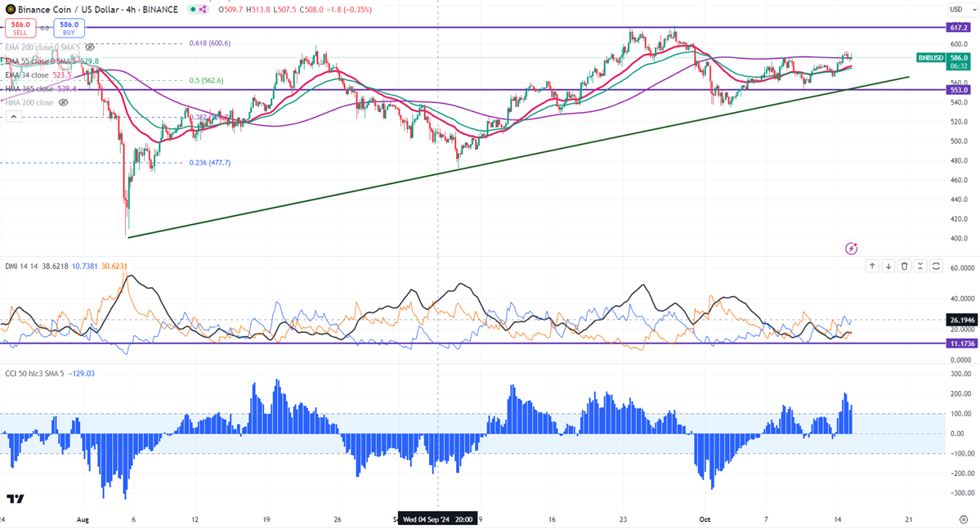Screen dimensions: 980x530
Task: Click the 11.1736 purple DMI line label
Action: (961, 344)
